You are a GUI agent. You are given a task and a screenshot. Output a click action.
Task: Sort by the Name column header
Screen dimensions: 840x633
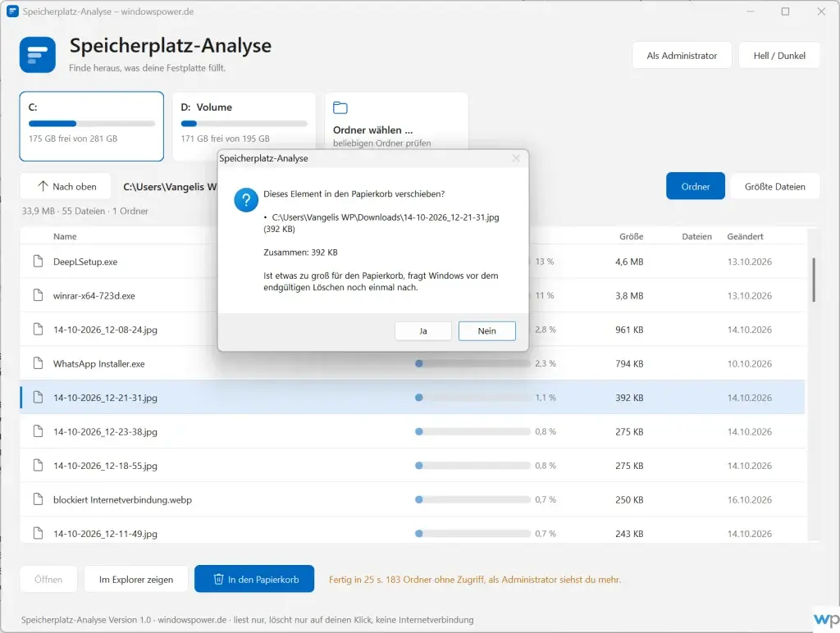(x=65, y=236)
